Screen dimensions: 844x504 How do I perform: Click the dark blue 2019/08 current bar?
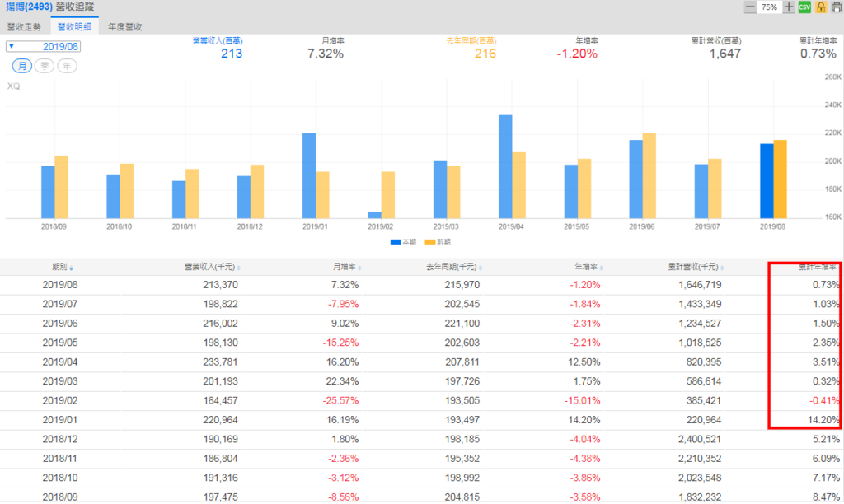[767, 180]
